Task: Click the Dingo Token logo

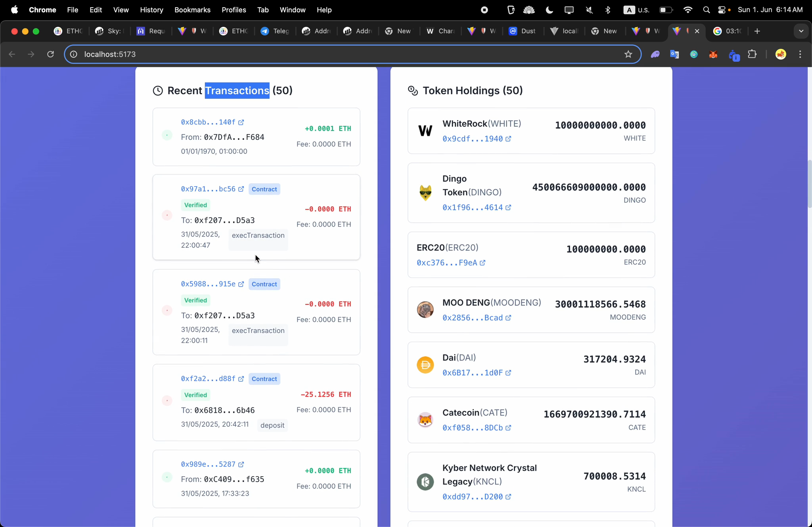Action: click(425, 193)
